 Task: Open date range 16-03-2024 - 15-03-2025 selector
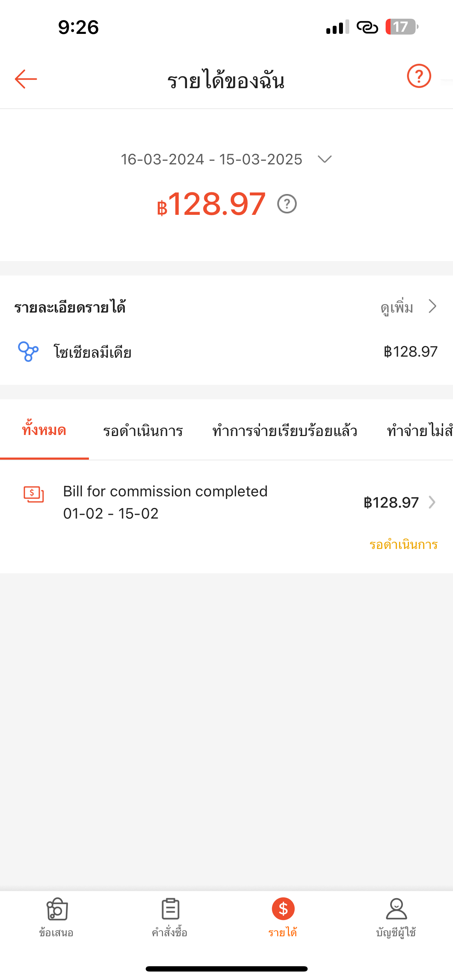point(211,159)
